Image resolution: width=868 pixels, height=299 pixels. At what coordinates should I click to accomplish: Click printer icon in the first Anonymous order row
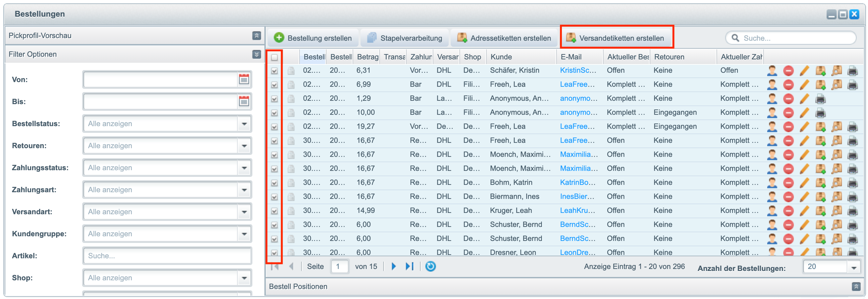(820, 99)
